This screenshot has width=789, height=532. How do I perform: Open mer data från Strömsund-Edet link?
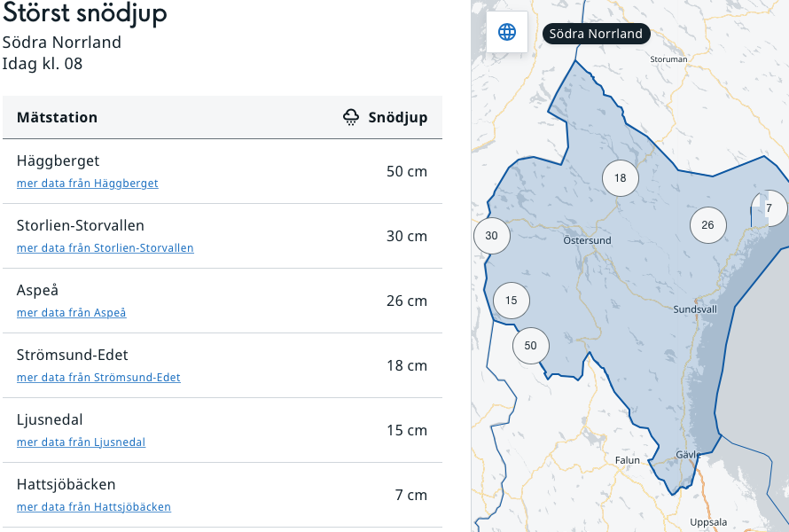click(98, 378)
